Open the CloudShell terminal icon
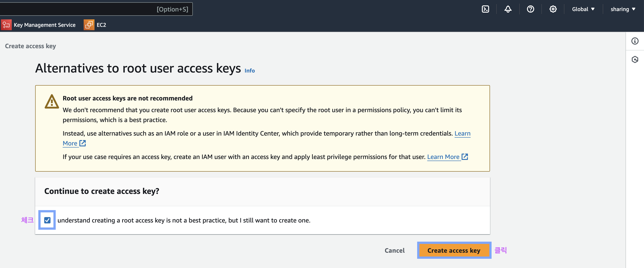The image size is (644, 268). coord(485,9)
